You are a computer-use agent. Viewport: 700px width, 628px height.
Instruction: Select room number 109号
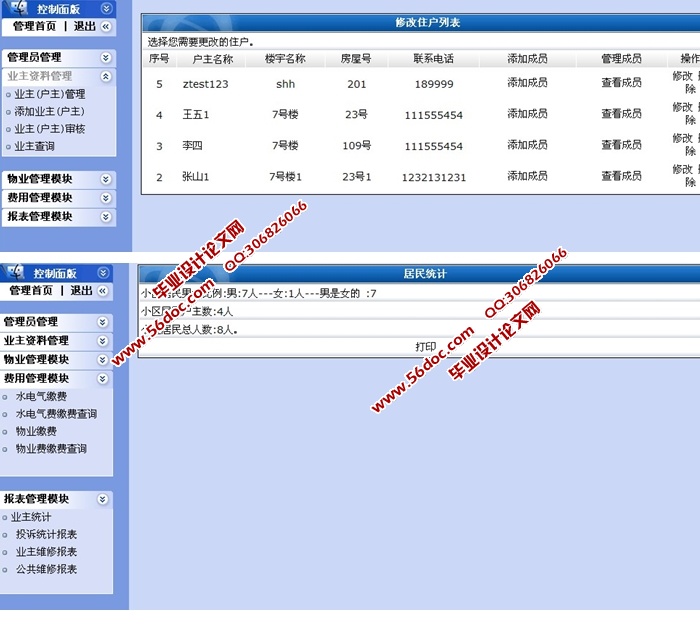357,146
